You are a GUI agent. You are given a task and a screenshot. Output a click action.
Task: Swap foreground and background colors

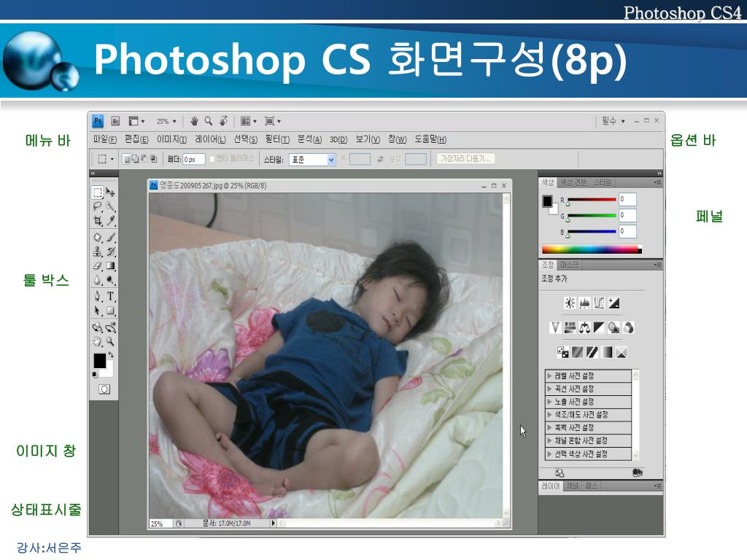[111, 355]
